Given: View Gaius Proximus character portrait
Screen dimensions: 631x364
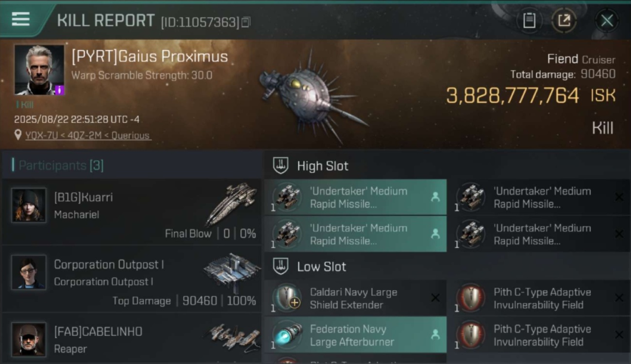Looking at the screenshot, I should [x=39, y=70].
